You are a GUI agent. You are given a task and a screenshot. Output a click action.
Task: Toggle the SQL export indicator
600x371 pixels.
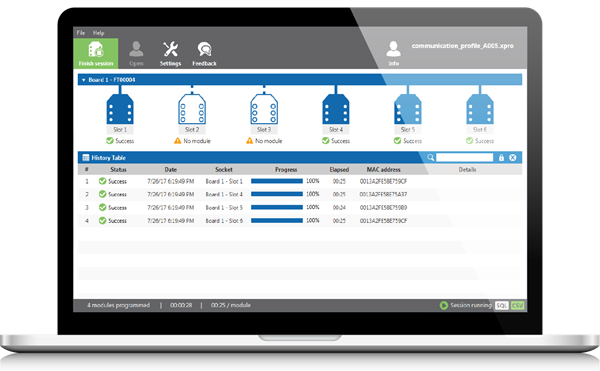tap(502, 305)
